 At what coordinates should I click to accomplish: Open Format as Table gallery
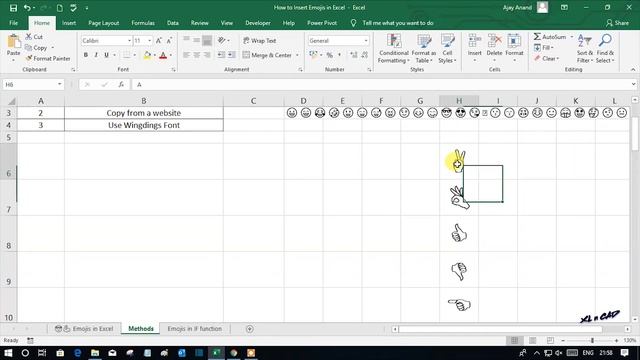(424, 49)
